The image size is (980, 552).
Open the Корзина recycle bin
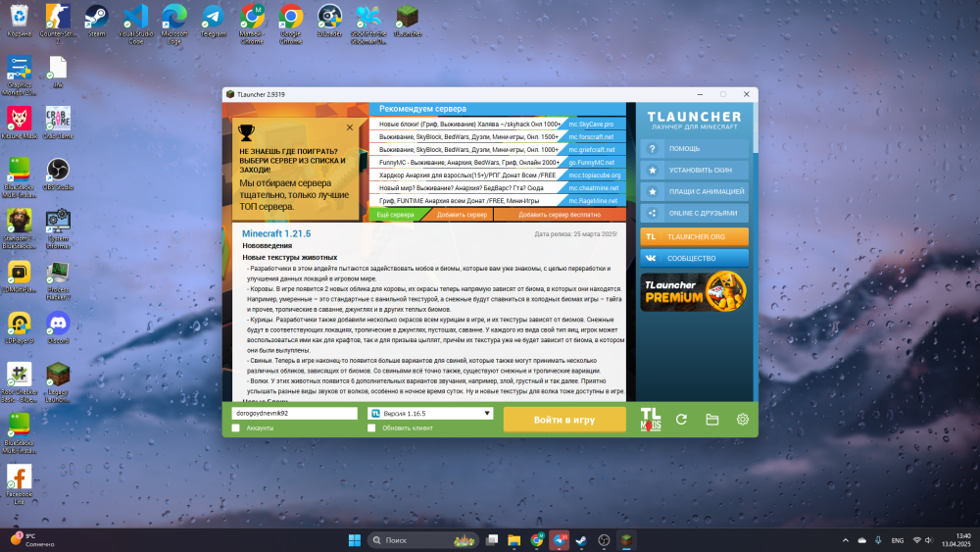tap(20, 22)
